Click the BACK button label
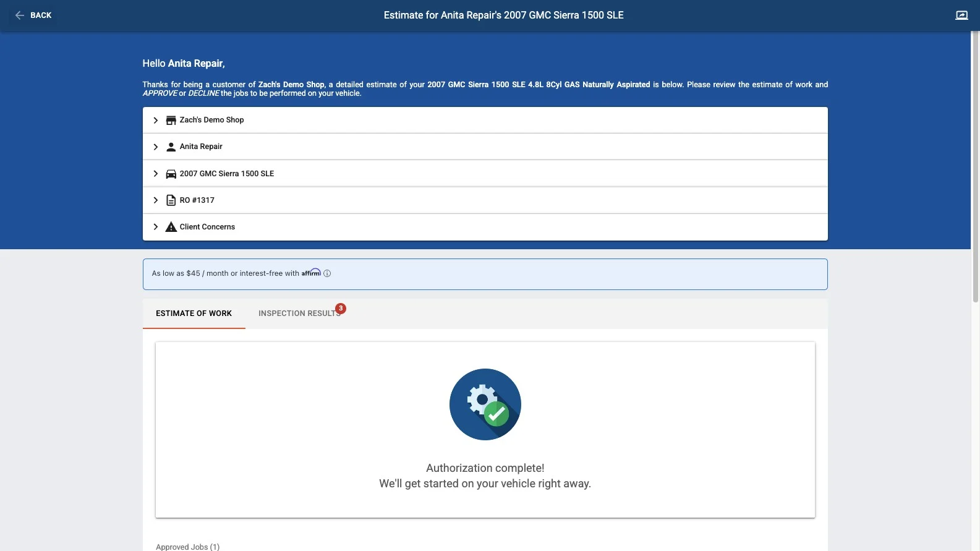The height and width of the screenshot is (551, 980). 41,15
